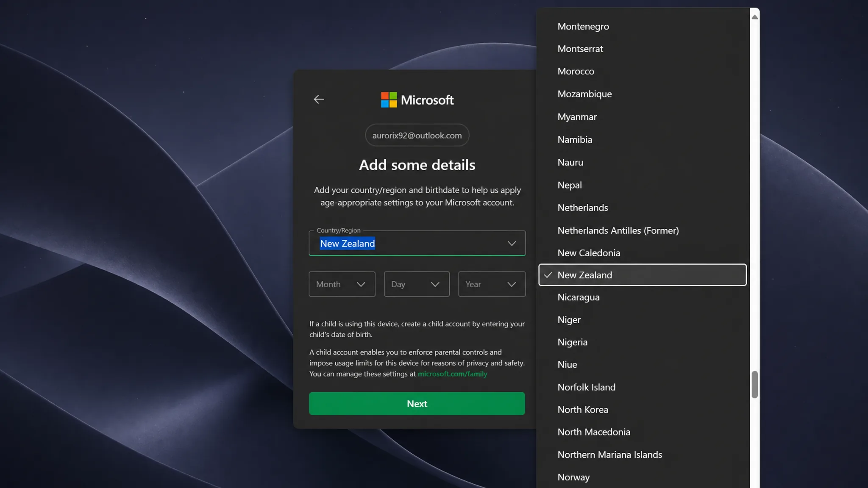This screenshot has height=488, width=868.
Task: Click the Microsoft four-color logo
Action: click(x=389, y=100)
